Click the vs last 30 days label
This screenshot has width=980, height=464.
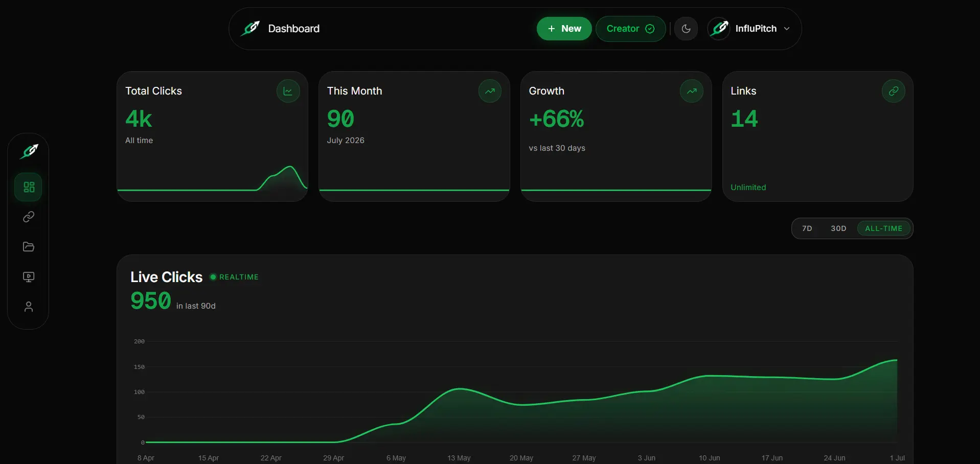(x=557, y=148)
